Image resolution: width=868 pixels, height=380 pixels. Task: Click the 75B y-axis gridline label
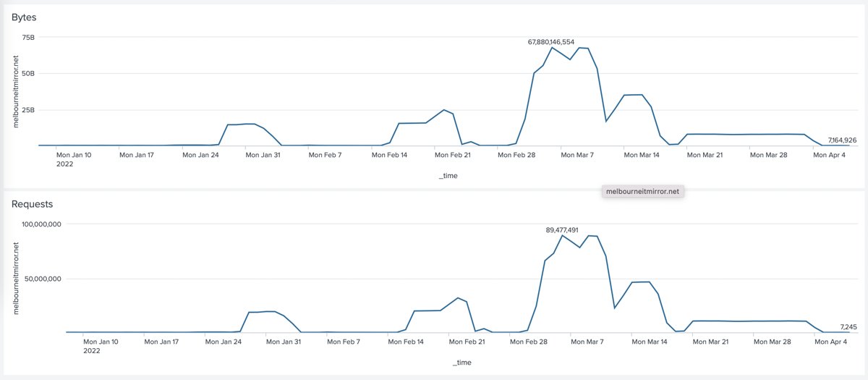(x=27, y=37)
